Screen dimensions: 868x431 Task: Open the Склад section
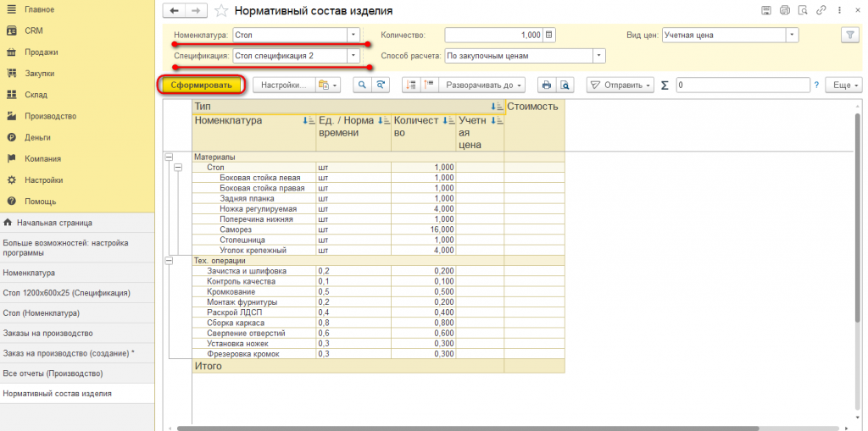click(36, 95)
